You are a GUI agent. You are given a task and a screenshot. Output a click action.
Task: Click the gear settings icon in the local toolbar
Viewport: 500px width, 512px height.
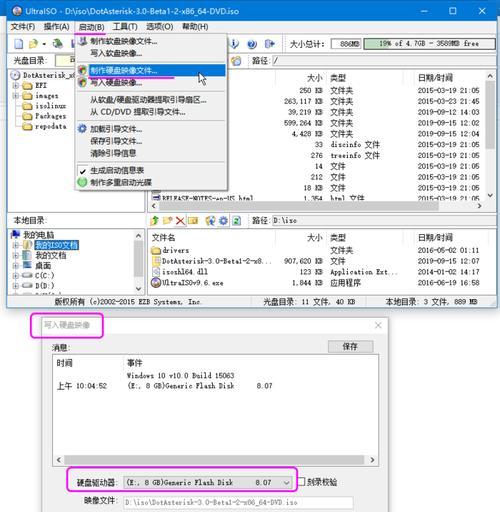pos(223,221)
